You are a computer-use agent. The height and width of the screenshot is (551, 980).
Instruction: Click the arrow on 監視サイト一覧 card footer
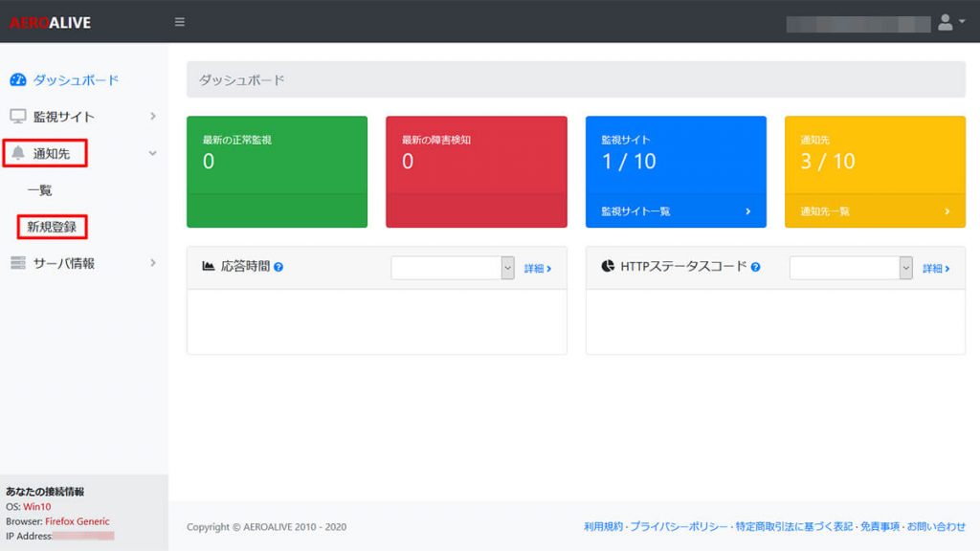[748, 211]
